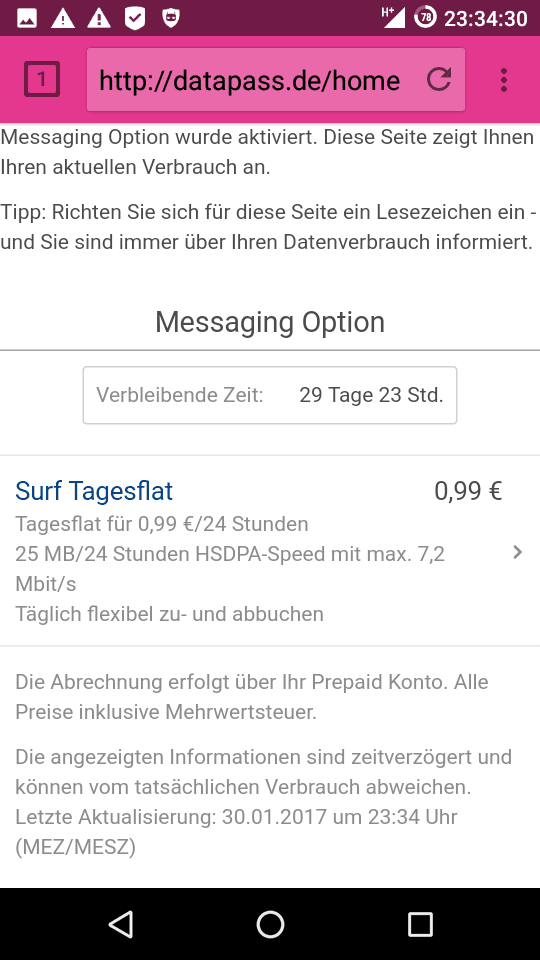540x960 pixels.
Task: Tap the cat face notification icon
Action: pyautogui.click(x=171, y=18)
